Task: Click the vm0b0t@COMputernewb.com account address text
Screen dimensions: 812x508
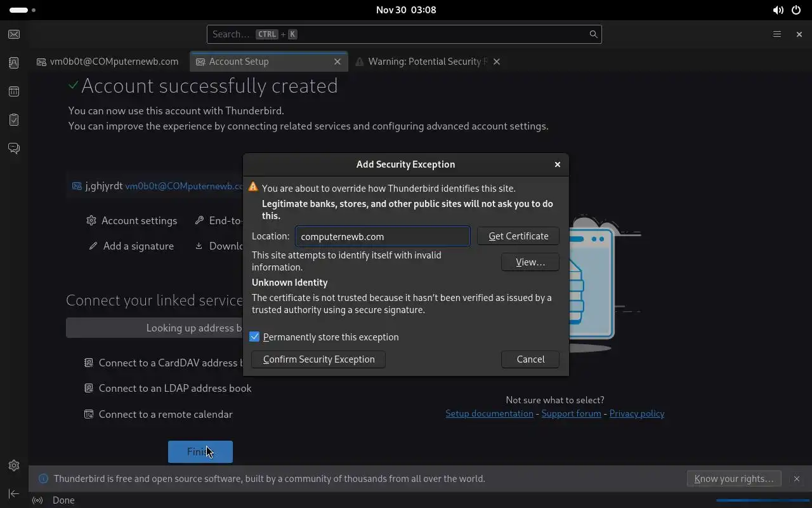Action: pos(184,186)
